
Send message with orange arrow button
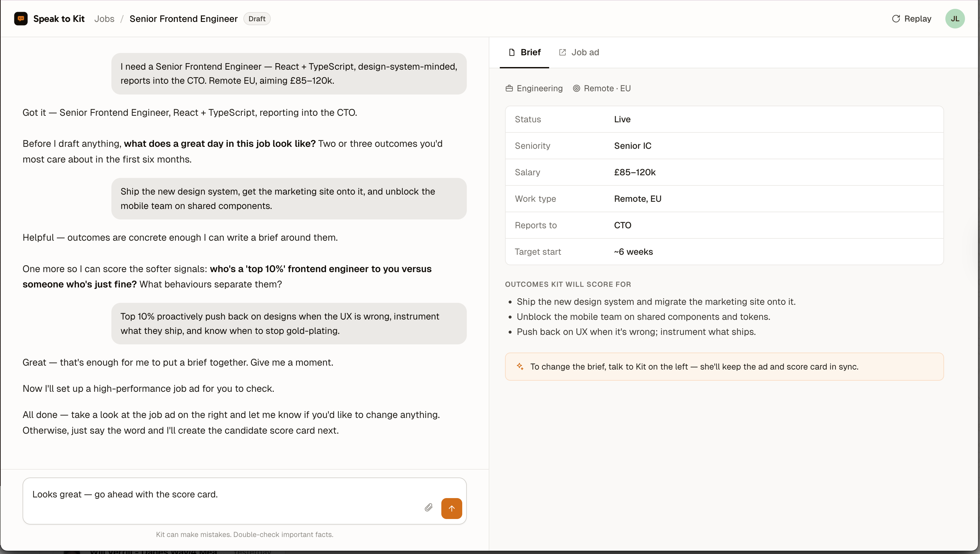pyautogui.click(x=451, y=508)
